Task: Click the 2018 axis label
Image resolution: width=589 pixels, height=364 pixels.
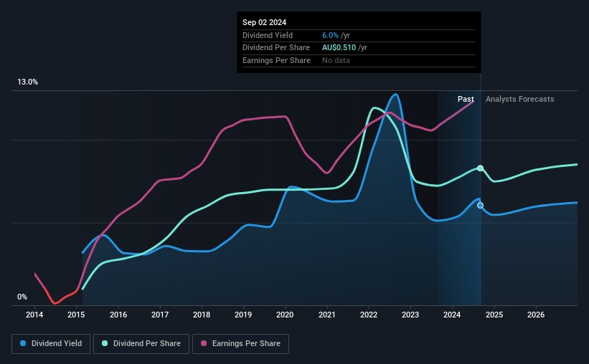Action: [x=202, y=315]
